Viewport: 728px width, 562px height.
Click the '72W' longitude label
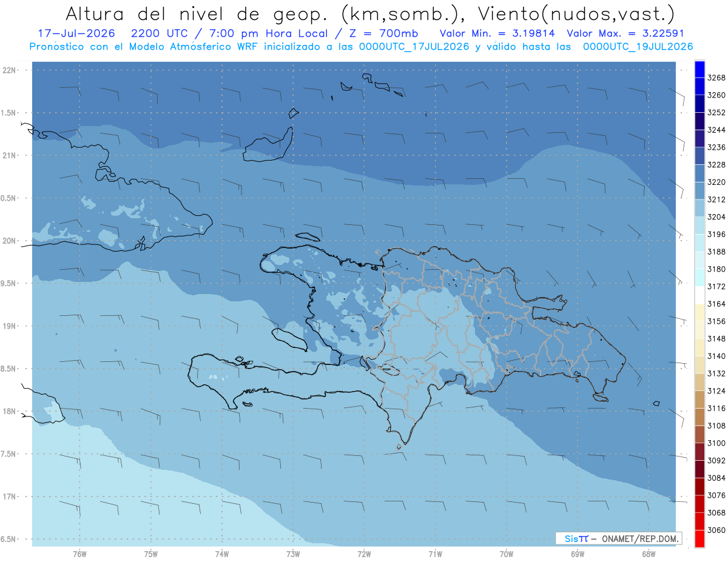[x=364, y=554]
